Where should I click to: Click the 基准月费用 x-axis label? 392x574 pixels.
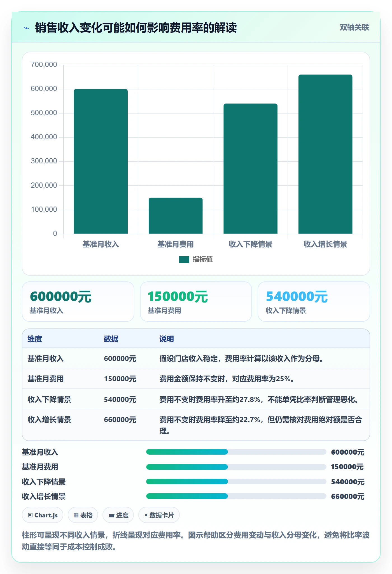(x=176, y=244)
